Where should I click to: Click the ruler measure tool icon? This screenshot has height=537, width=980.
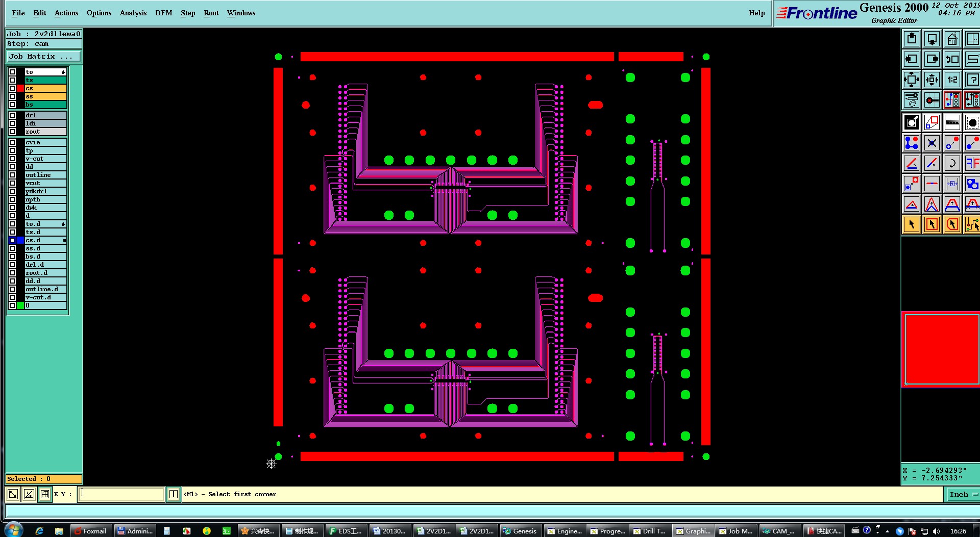pos(952,122)
